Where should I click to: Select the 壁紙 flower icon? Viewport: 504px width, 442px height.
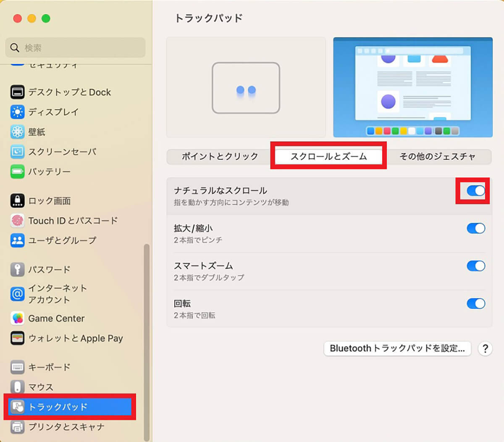(x=17, y=132)
